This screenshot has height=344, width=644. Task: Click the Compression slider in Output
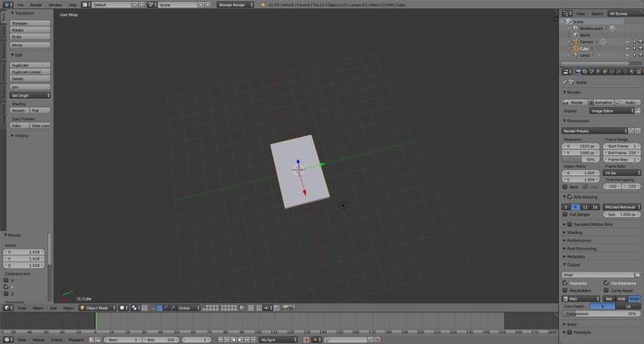point(600,313)
